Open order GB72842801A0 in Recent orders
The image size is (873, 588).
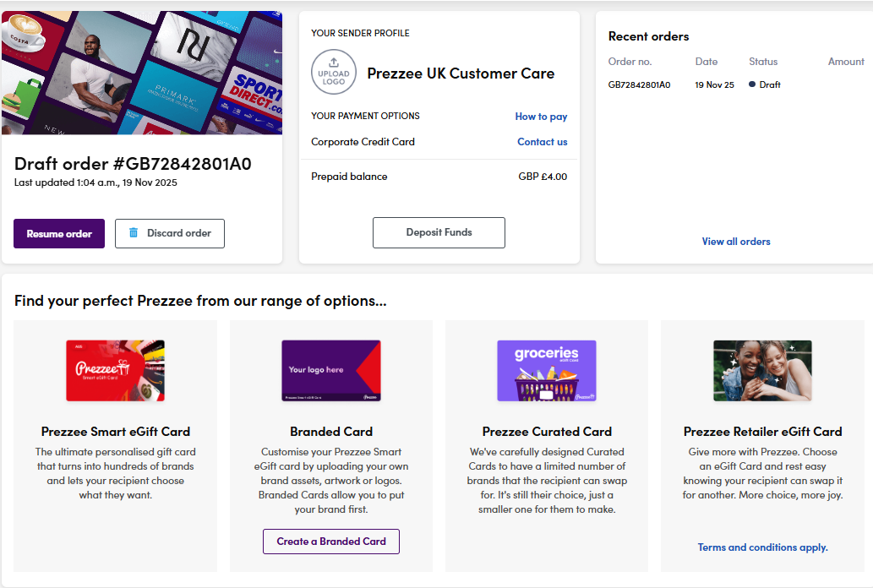point(639,84)
